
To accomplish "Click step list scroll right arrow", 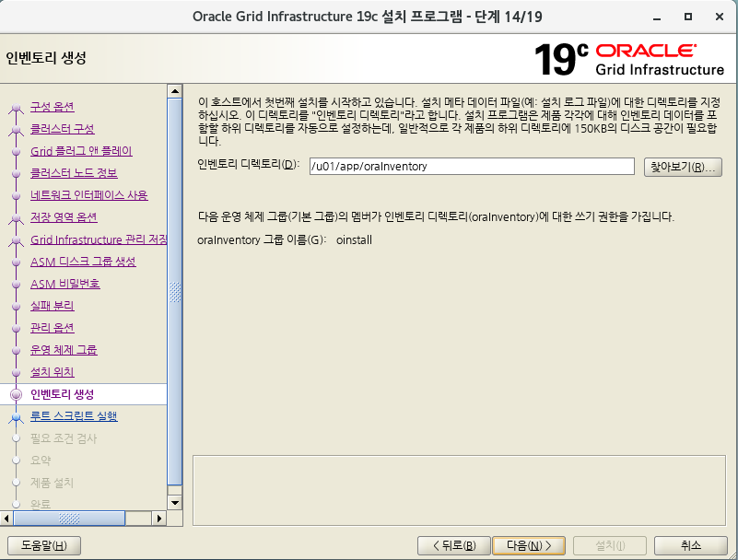I will pyautogui.click(x=159, y=519).
